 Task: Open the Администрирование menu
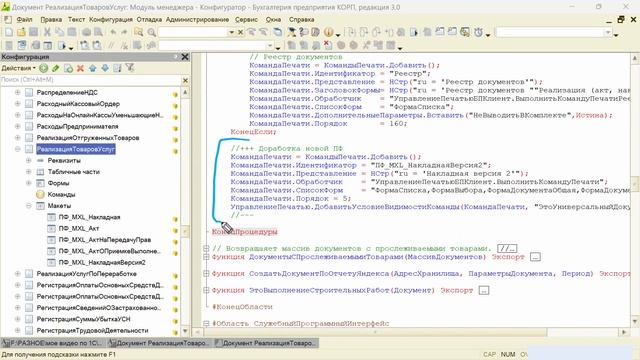(x=197, y=19)
